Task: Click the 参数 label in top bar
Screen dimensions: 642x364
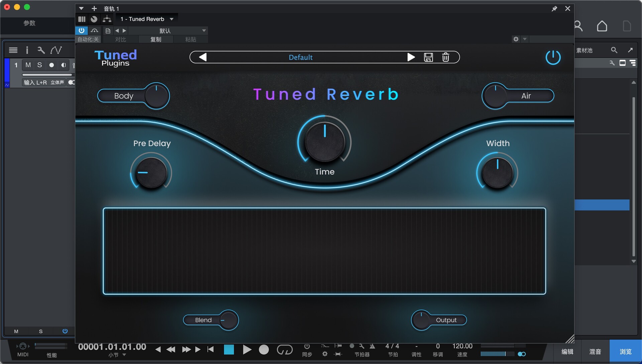Action: tap(29, 23)
